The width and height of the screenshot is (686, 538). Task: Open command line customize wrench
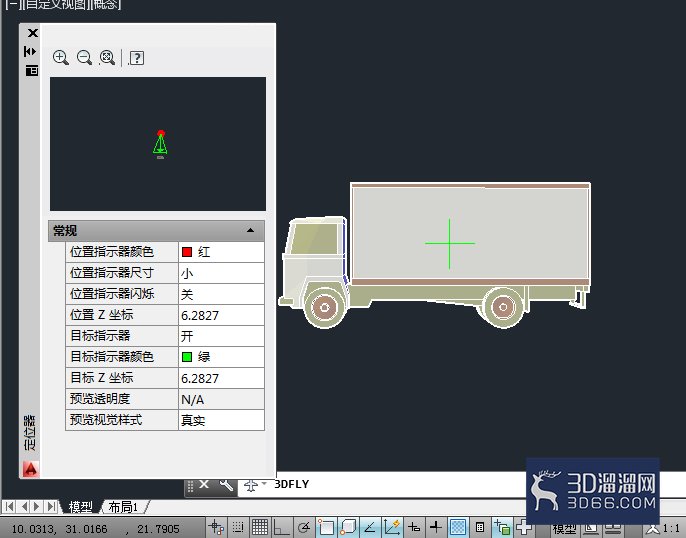click(226, 485)
